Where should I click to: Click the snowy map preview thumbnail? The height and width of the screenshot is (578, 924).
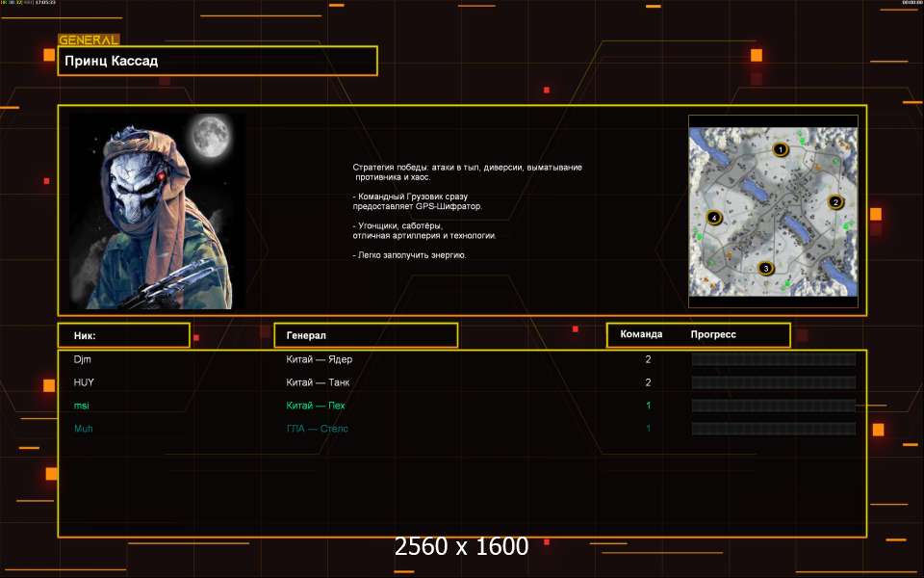pyautogui.click(x=772, y=210)
